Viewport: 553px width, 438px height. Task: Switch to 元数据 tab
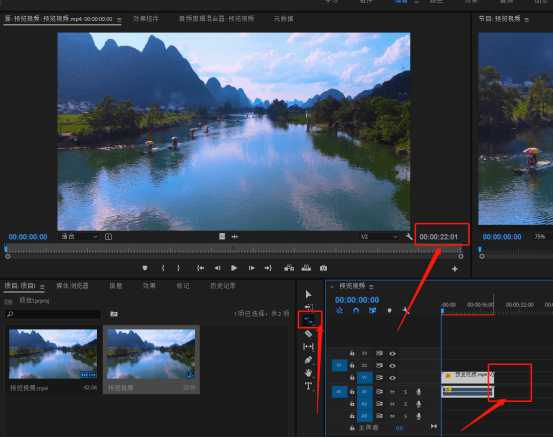pyautogui.click(x=284, y=19)
